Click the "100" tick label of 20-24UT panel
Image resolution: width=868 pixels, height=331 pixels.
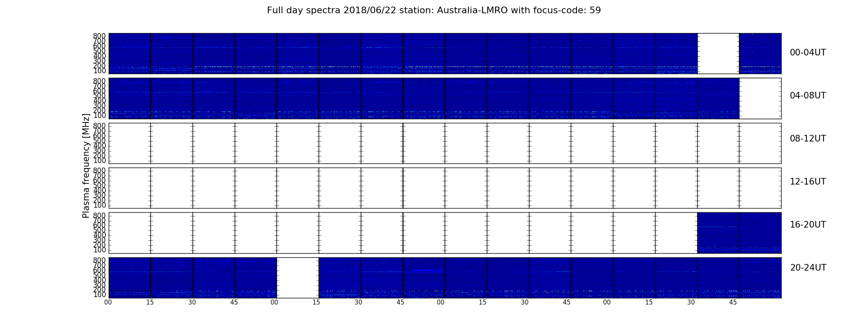pos(100,295)
